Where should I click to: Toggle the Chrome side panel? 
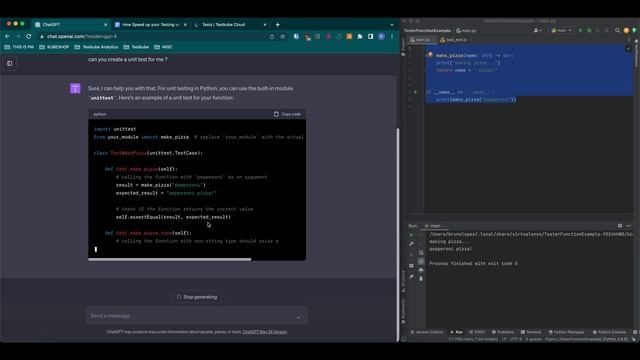click(371, 36)
